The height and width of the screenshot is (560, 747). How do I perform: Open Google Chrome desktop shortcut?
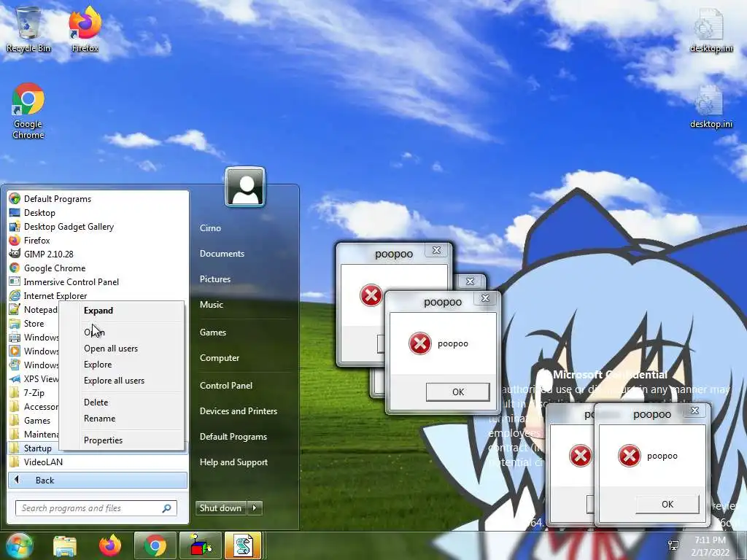28,111
